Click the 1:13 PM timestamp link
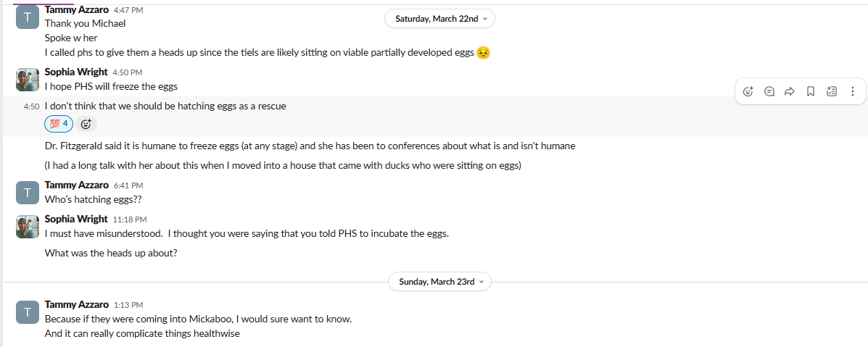Viewport: 868px width, 347px height. click(128, 305)
